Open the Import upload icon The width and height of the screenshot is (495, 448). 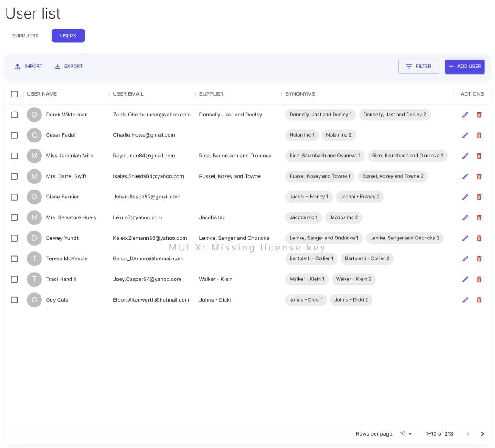[17, 66]
